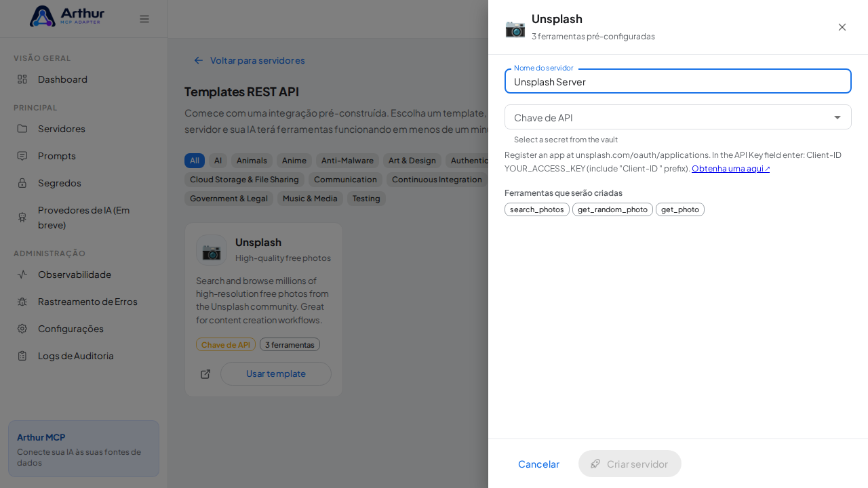The width and height of the screenshot is (868, 488).
Task: Click the Templates REST API heading
Action: [x=241, y=91]
